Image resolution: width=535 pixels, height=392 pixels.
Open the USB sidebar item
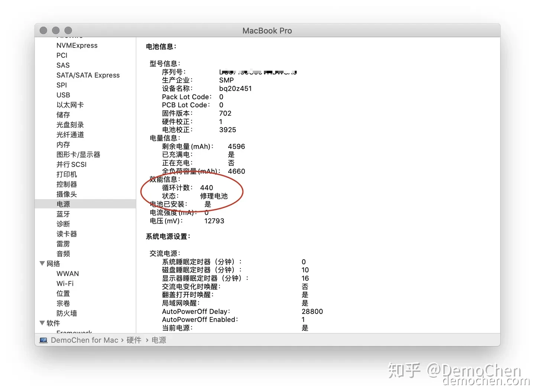63,95
